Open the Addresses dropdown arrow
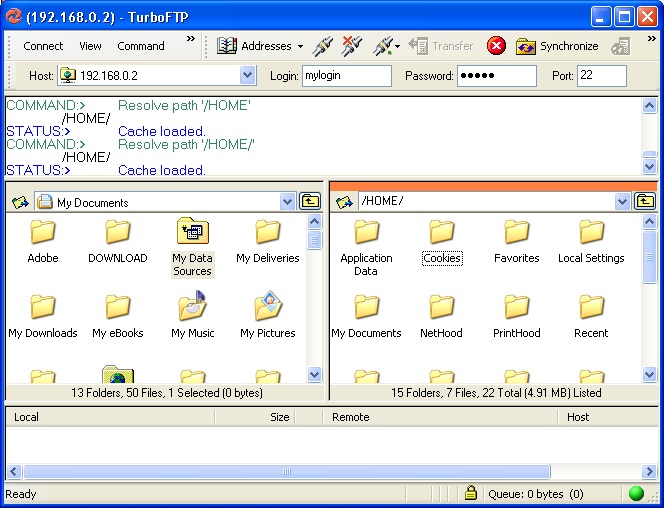664x508 pixels. click(300, 46)
